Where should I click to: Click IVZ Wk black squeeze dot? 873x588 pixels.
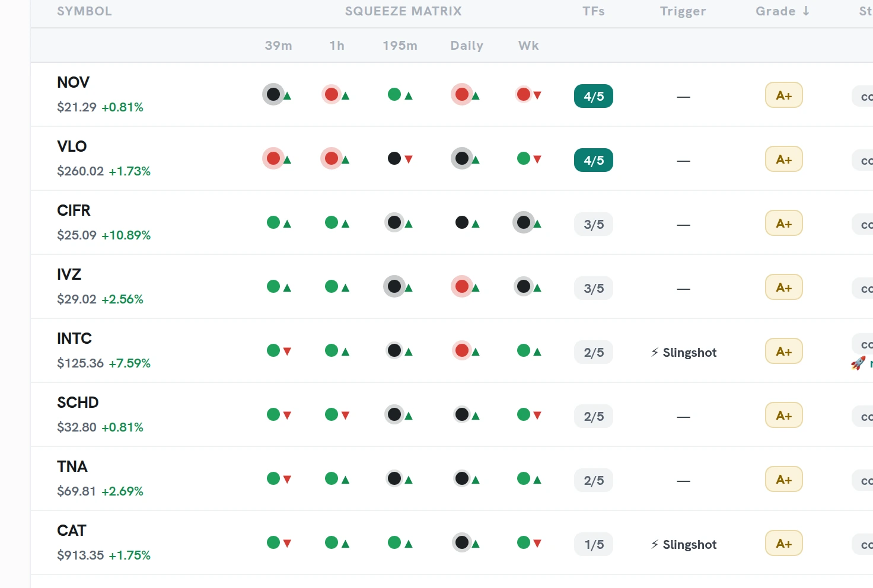coord(524,286)
